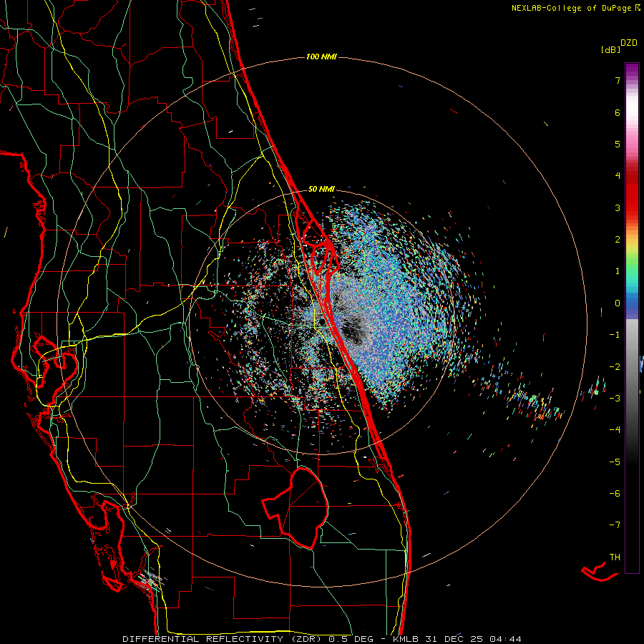Click the ZDR color scale bar
Viewport: 644px width, 644px height.
(632, 318)
